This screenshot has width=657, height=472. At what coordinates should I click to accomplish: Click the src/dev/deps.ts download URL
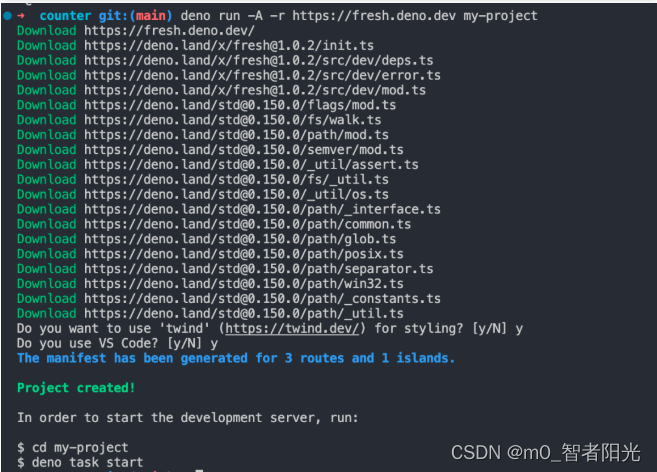tap(259, 60)
